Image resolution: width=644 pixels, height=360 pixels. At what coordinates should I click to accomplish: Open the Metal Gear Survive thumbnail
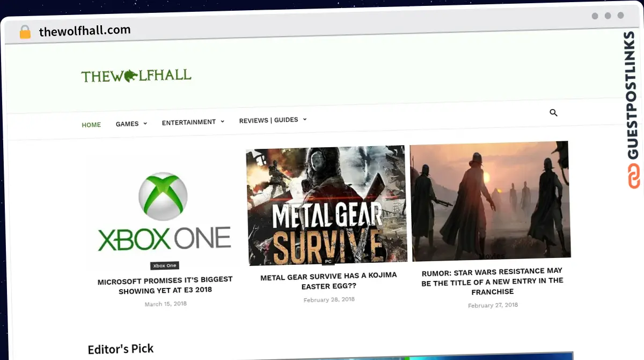click(x=326, y=205)
